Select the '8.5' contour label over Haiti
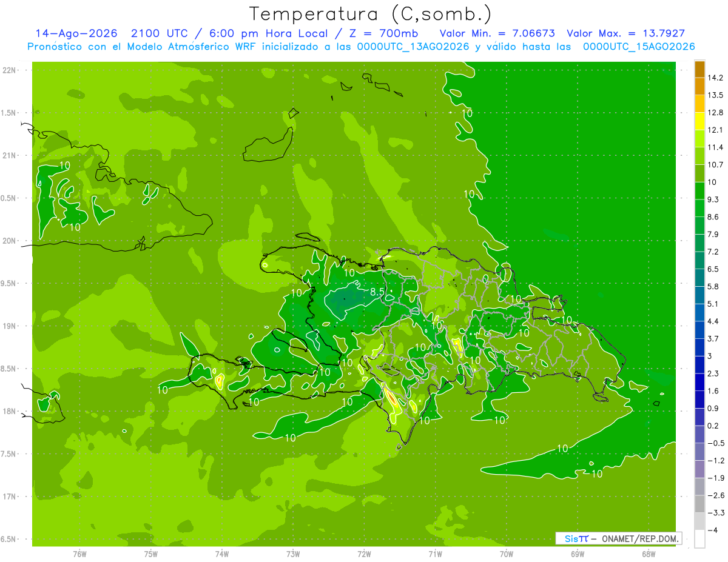The image size is (728, 562). click(377, 292)
